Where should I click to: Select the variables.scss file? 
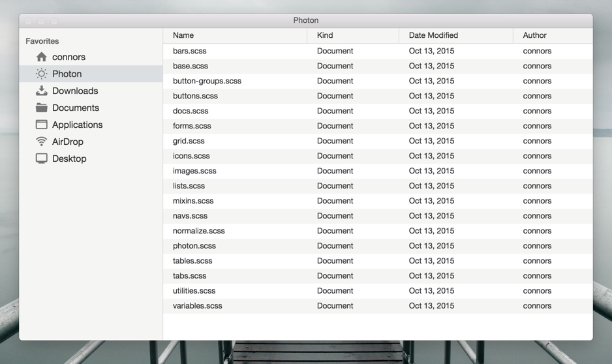point(378,306)
